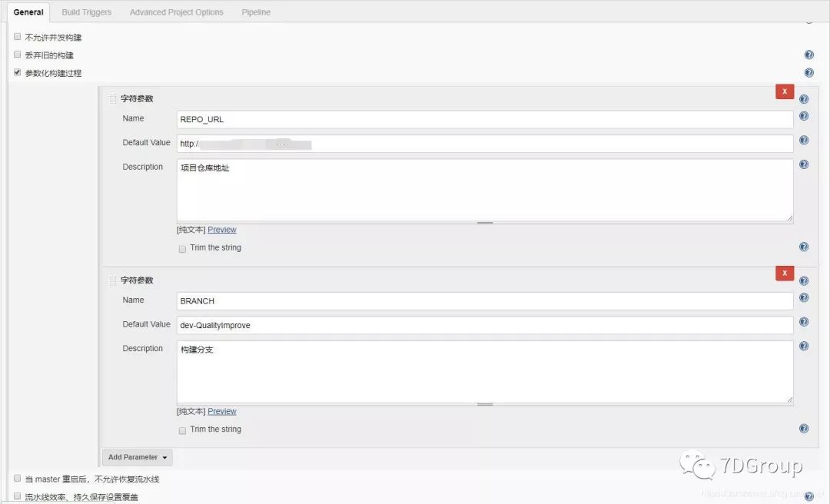This screenshot has width=830, height=504.
Task: Uncheck 参数化构建过程 checkbox
Action: tap(18, 72)
